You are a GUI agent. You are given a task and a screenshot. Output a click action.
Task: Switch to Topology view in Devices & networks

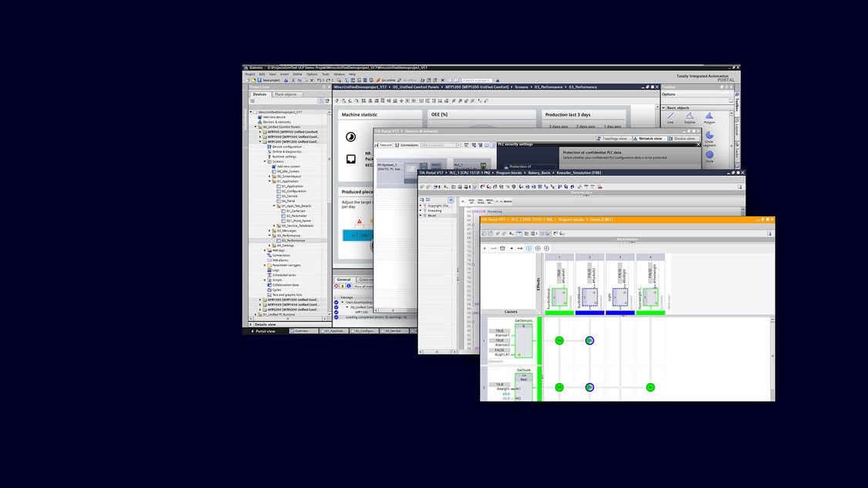[613, 138]
